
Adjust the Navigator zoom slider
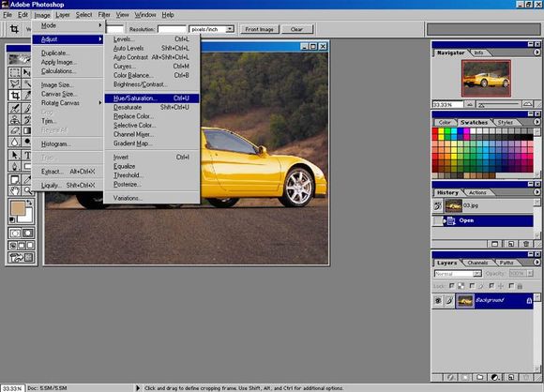(x=498, y=104)
